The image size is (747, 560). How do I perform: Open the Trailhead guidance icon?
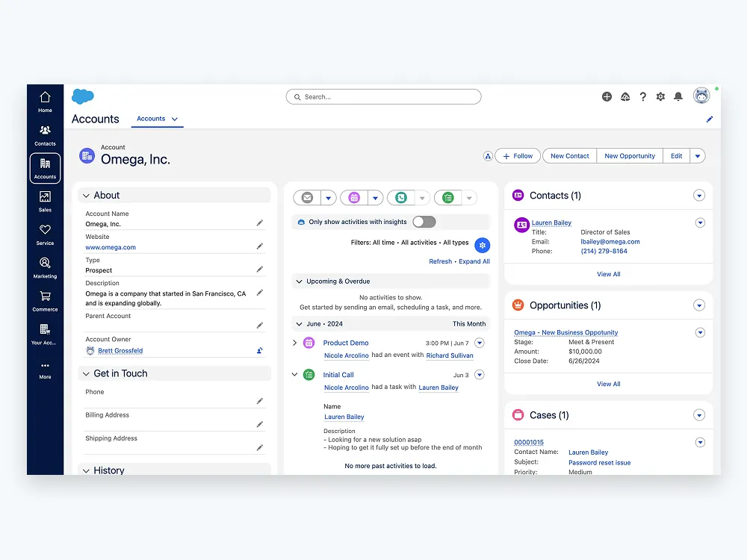(625, 96)
